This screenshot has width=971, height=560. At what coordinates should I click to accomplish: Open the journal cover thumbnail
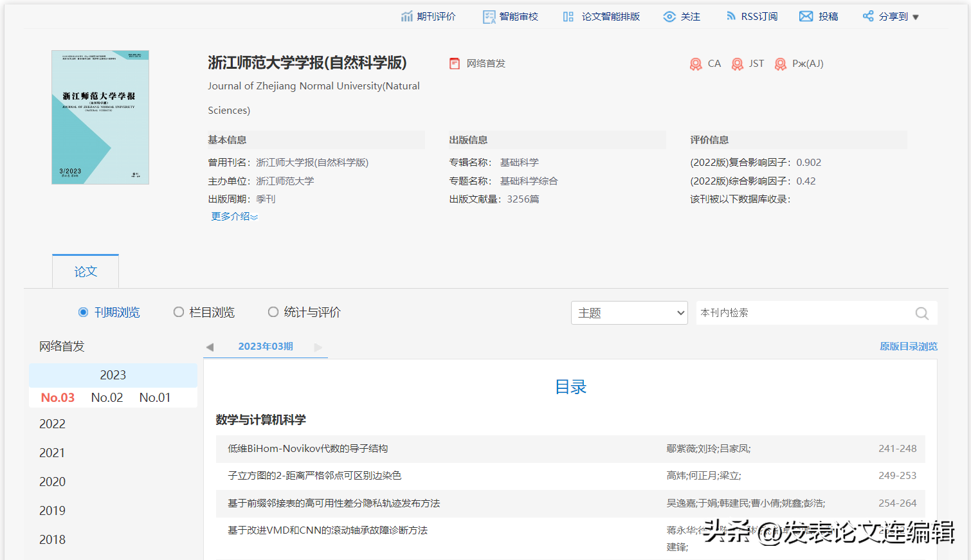[x=100, y=118]
